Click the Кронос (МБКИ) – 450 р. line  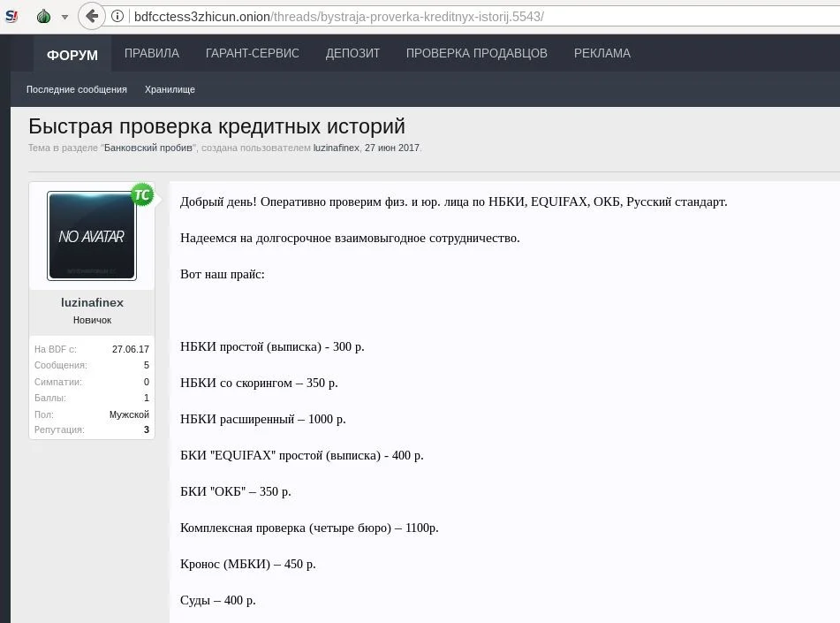tap(248, 564)
